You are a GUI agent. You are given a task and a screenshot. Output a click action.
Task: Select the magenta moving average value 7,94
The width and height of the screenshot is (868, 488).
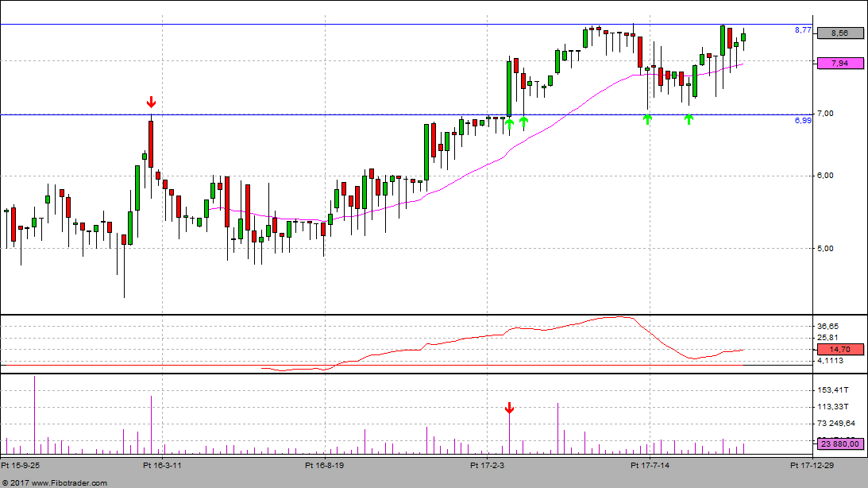(x=839, y=63)
